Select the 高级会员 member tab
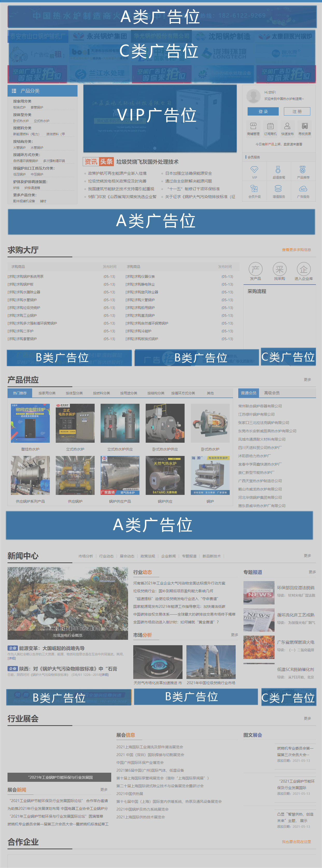This screenshot has width=322, height=868. coord(271,393)
